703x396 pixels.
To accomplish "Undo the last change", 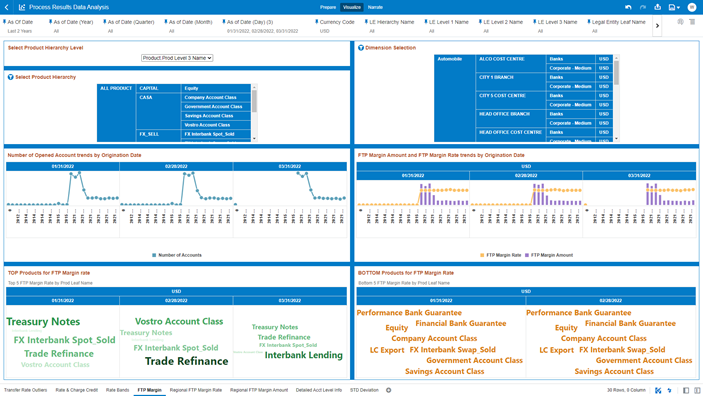I will (628, 7).
